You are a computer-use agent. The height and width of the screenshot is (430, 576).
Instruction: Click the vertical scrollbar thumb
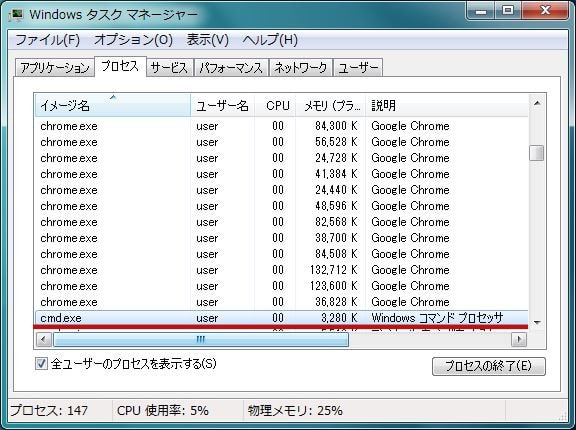[537, 153]
